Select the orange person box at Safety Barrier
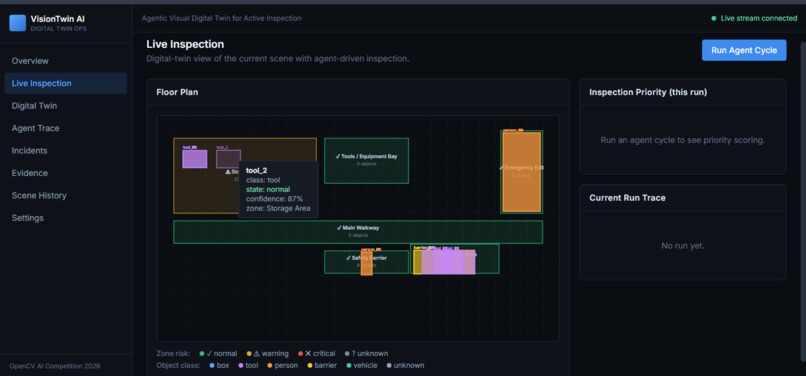 pos(367,263)
